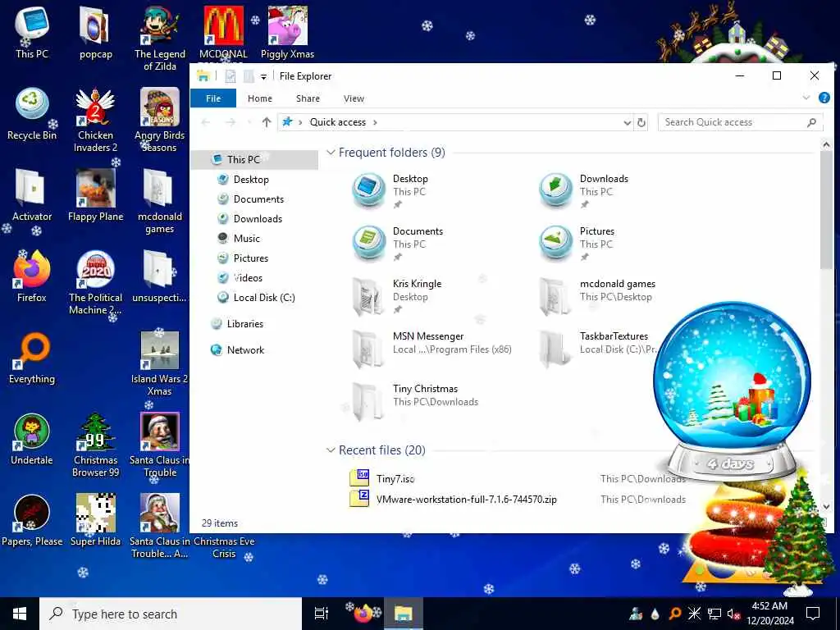Open the muted volume tray icon

pyautogui.click(x=734, y=614)
